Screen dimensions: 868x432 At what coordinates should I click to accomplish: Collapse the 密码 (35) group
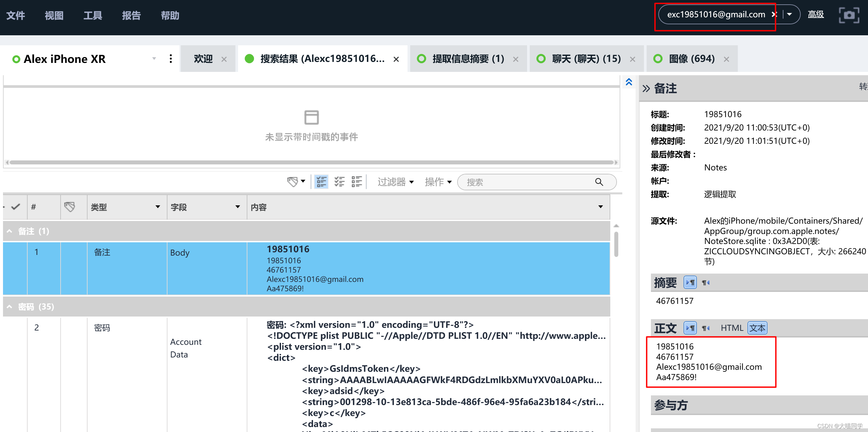(x=9, y=307)
